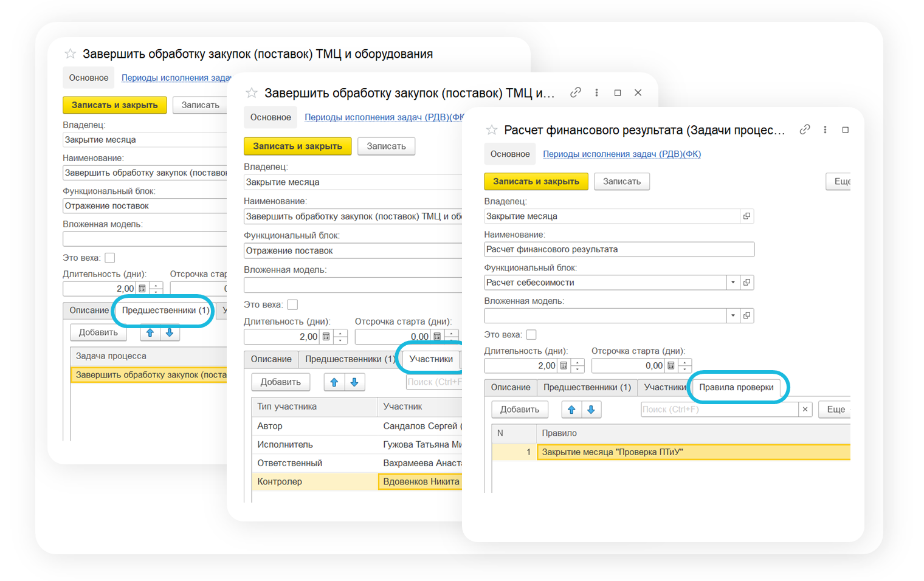924x581 pixels.
Task: Toggle Это веха checkbox in Расчет финансового результата
Action: [531, 335]
